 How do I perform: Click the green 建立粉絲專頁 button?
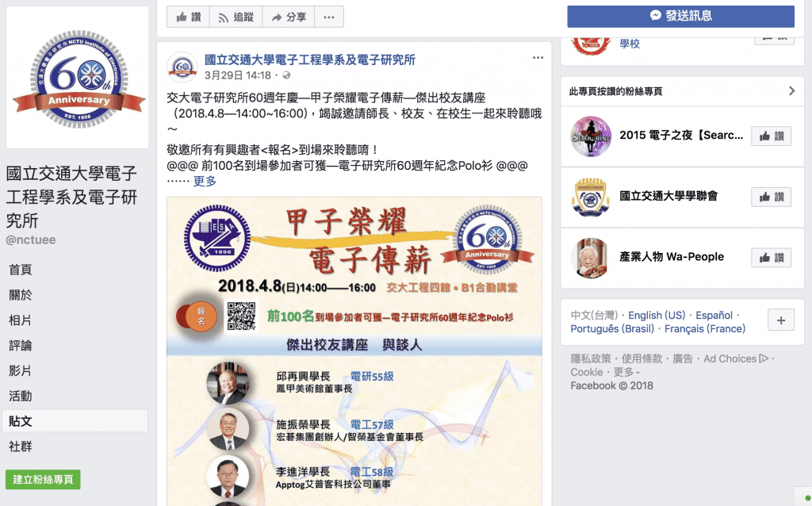[43, 480]
